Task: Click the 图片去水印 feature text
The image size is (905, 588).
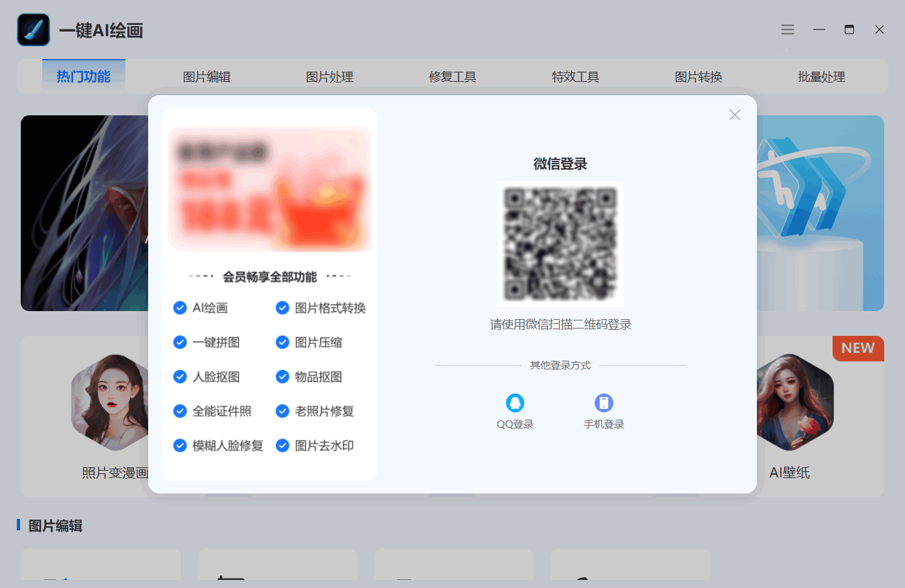Action: coord(324,445)
